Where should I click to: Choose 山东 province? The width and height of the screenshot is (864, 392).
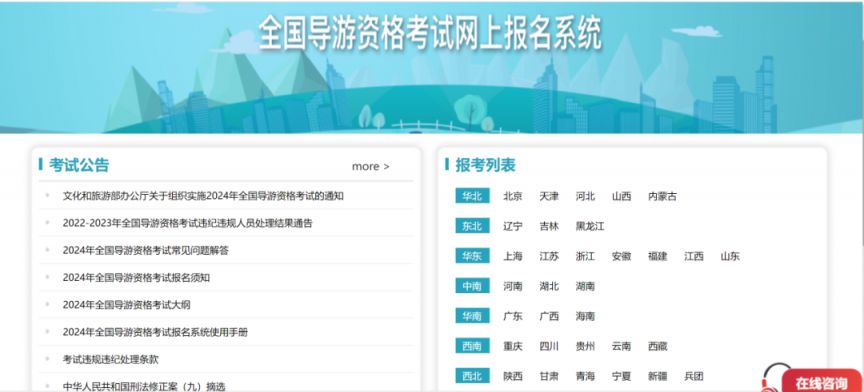[x=731, y=256]
